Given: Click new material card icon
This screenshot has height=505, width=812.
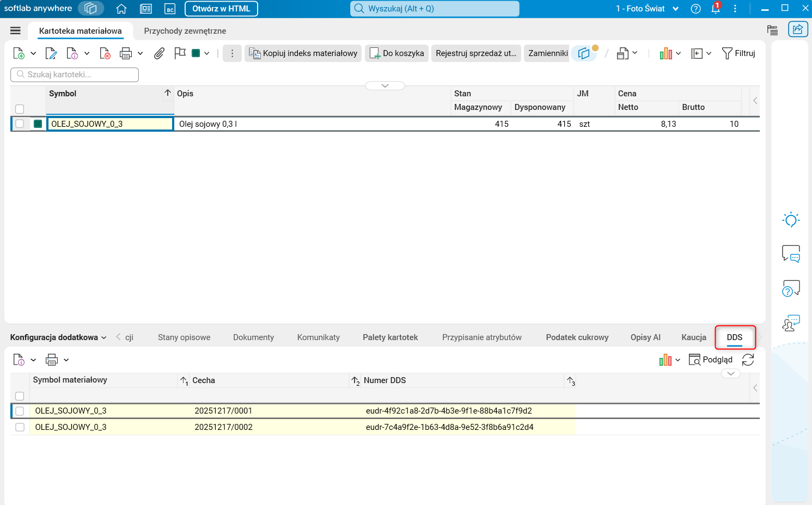Looking at the screenshot, I should coord(19,53).
